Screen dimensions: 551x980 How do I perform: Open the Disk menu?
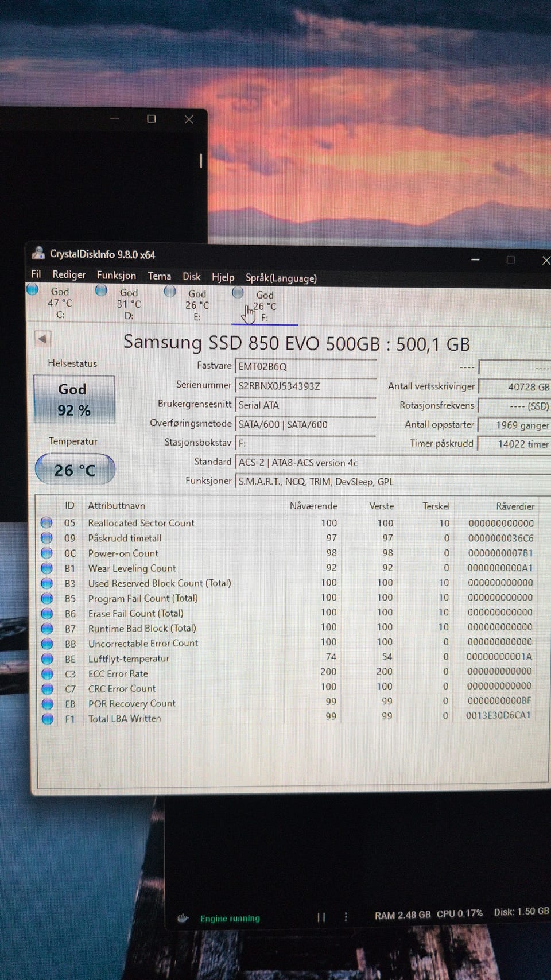click(192, 276)
